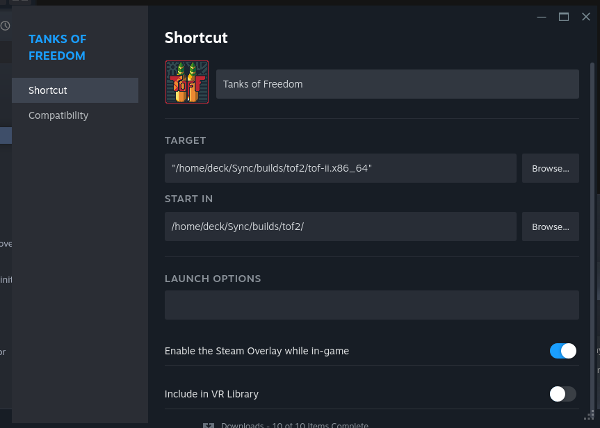Focus the Launch Options text box
600x428 pixels.
pos(371,305)
